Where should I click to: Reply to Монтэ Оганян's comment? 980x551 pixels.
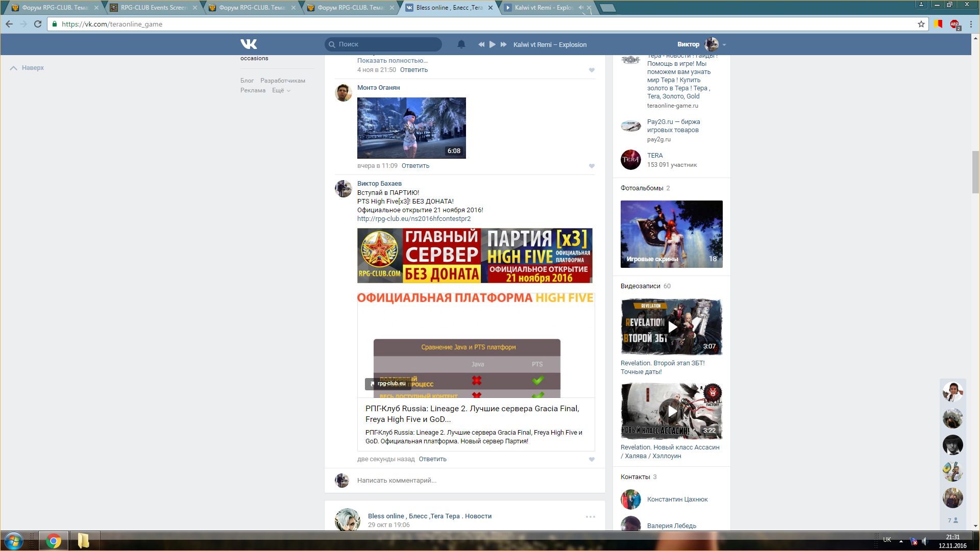point(415,166)
